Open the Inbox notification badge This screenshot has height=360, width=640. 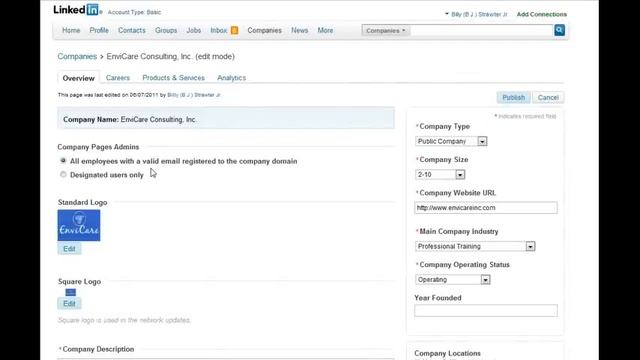(234, 30)
